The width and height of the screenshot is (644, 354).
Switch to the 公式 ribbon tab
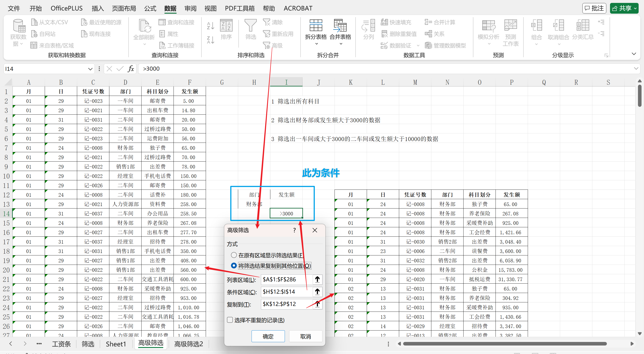150,8
